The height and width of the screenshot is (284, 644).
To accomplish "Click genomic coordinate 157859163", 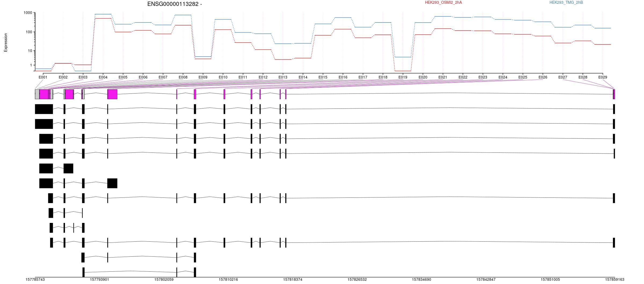I will [x=615, y=279].
